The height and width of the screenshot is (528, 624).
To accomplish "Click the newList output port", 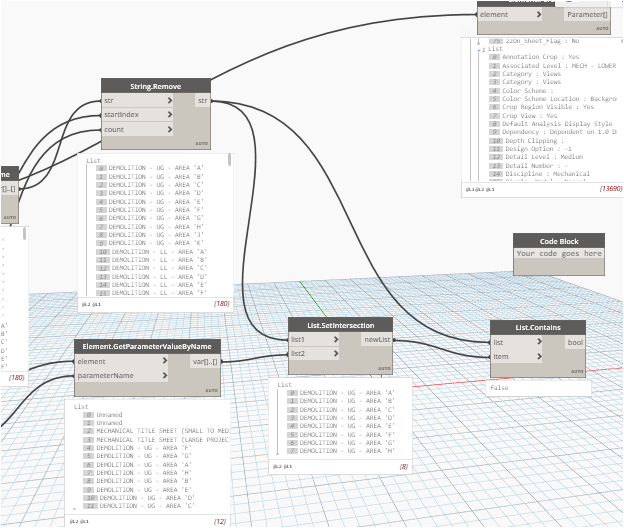I will point(377,339).
